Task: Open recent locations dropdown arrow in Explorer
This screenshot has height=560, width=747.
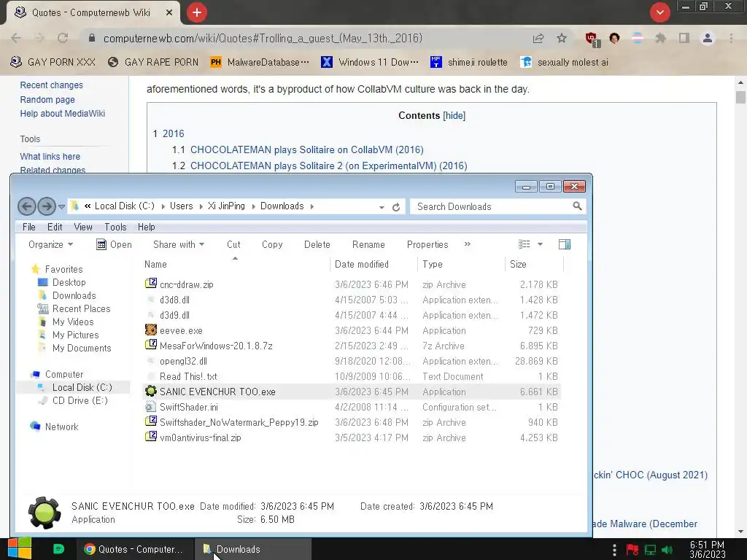Action: (61, 206)
